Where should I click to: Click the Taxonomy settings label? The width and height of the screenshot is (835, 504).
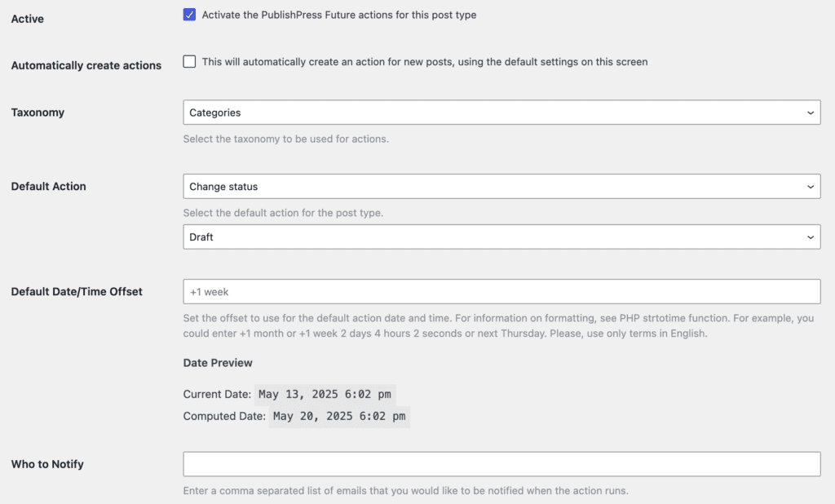pyautogui.click(x=38, y=112)
